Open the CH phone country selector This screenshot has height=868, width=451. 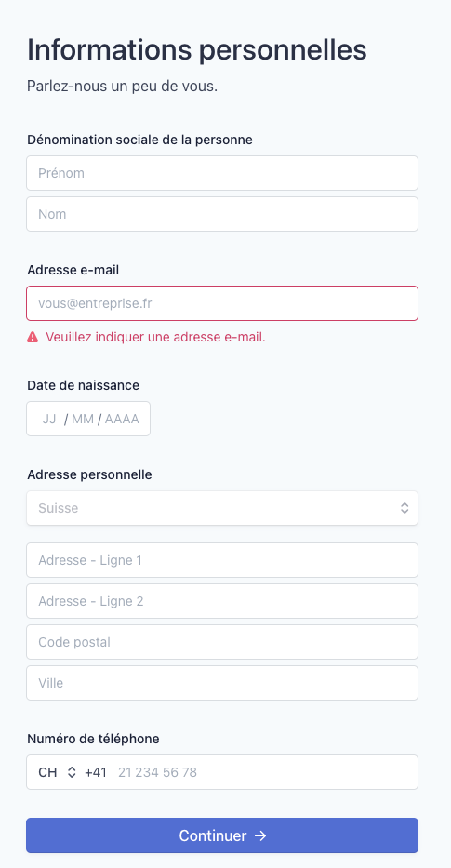pos(57,772)
